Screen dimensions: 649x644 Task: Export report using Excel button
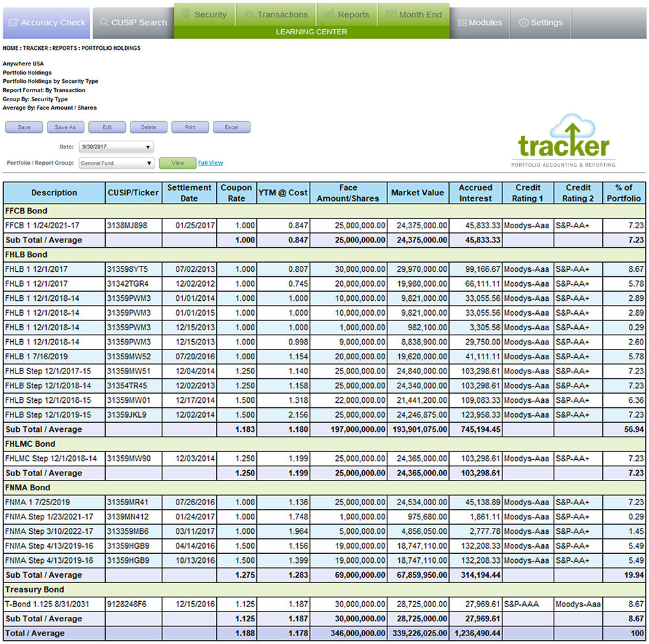coord(232,127)
